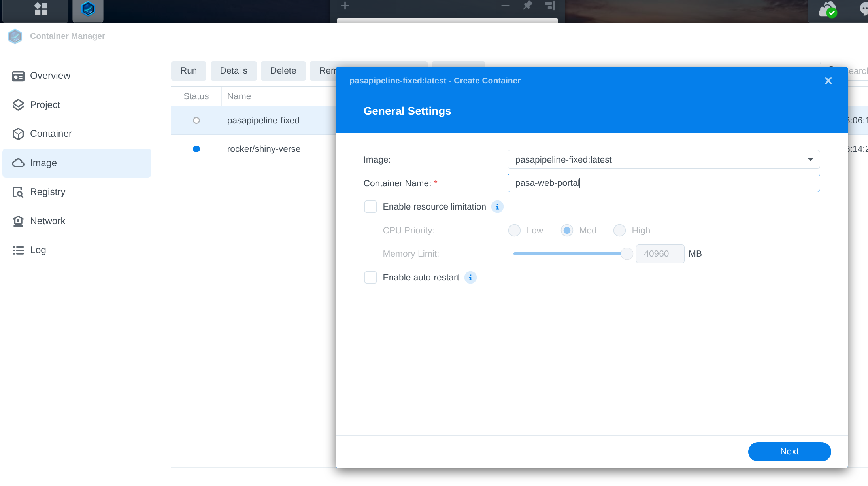Open the Overview page
The image size is (868, 486).
[50, 76]
